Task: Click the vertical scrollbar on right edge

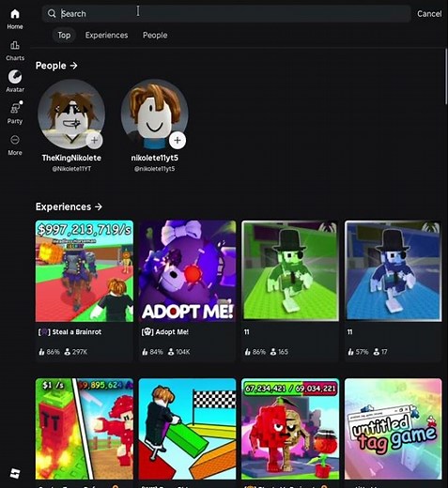Action: (x=446, y=77)
